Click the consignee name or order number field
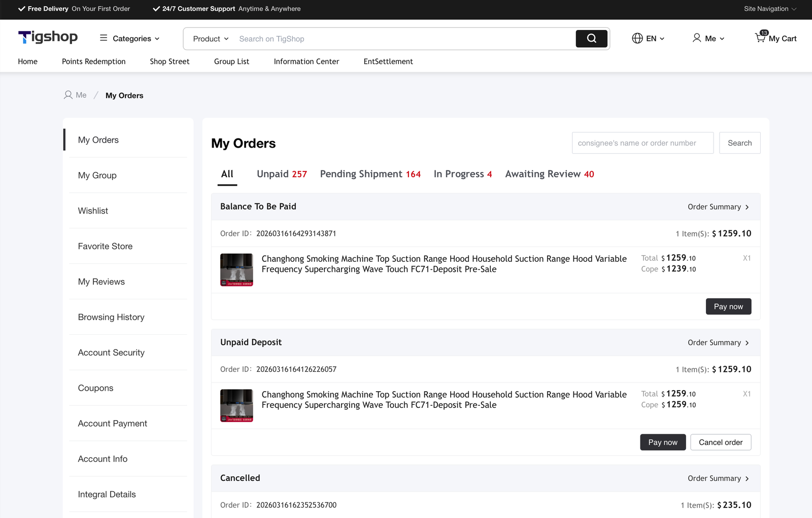The image size is (812, 518). click(x=642, y=143)
